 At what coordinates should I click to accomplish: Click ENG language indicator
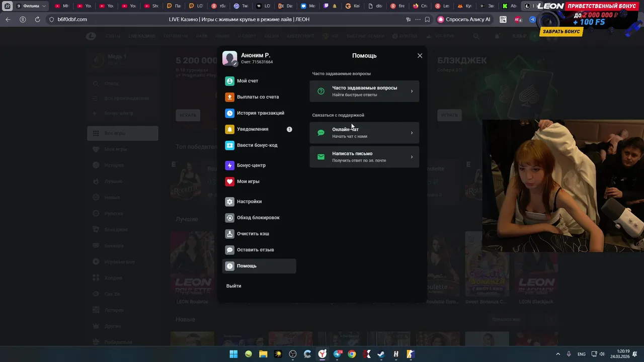click(x=581, y=354)
